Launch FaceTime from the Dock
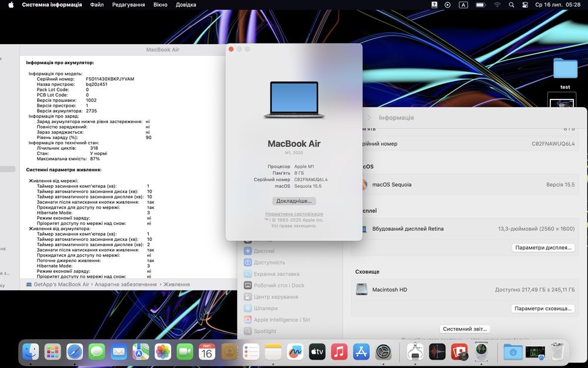 pos(185,352)
